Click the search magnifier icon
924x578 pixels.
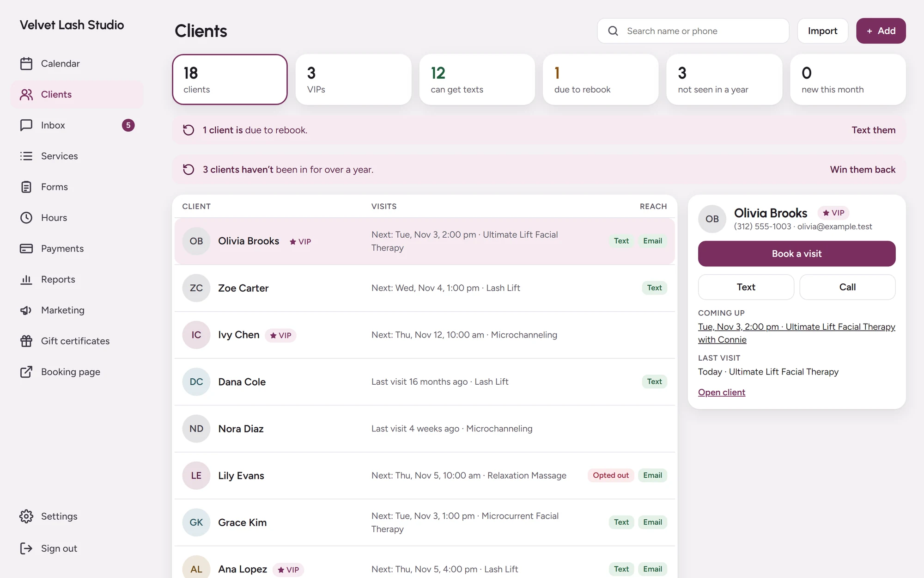pos(613,31)
